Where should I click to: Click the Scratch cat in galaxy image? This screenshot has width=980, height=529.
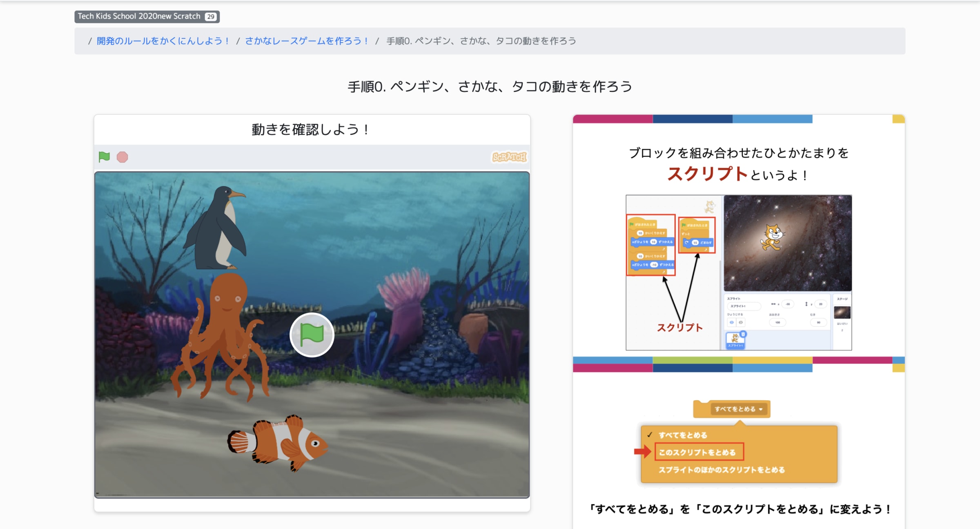point(772,237)
